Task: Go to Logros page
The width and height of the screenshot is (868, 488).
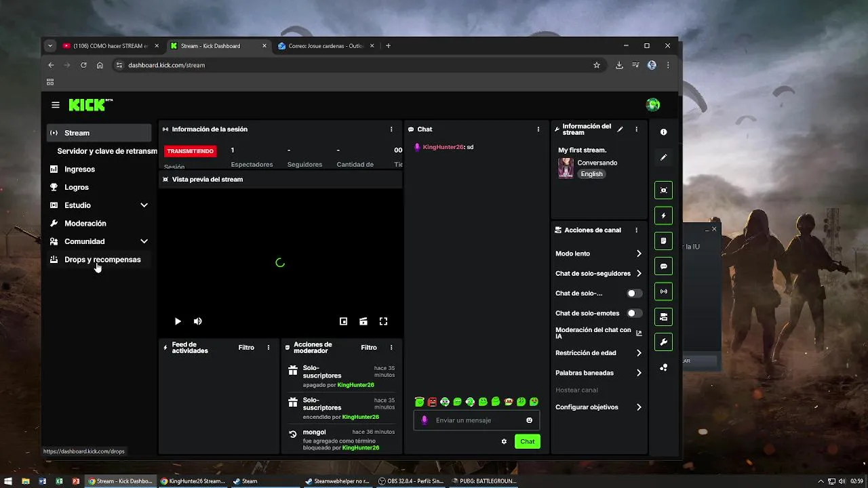Action: [99, 187]
